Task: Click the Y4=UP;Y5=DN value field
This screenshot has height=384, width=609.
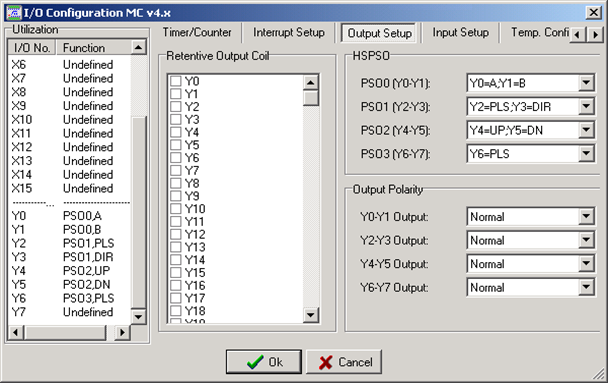Action: (523, 130)
